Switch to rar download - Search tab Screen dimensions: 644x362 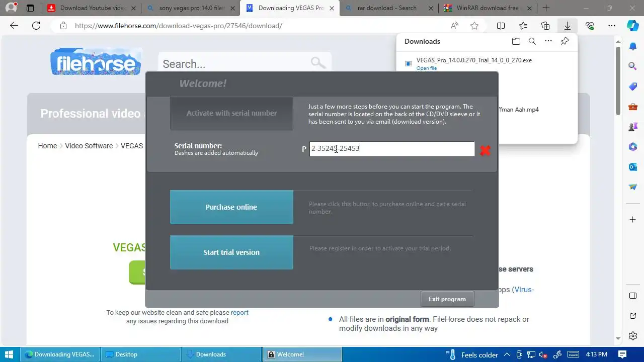[x=388, y=8]
